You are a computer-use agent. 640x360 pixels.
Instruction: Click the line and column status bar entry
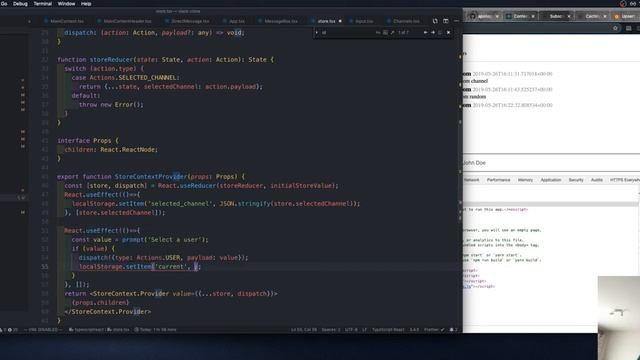[x=304, y=330]
